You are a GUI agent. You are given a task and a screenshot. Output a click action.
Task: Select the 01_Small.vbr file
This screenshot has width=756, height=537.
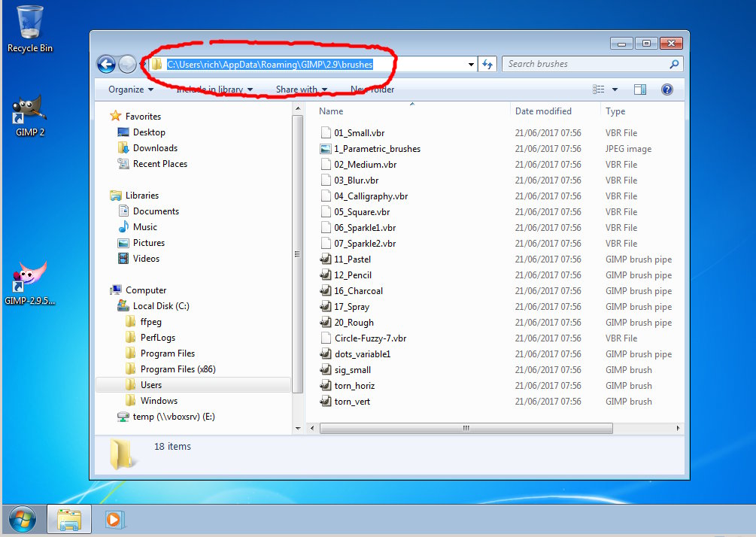360,132
